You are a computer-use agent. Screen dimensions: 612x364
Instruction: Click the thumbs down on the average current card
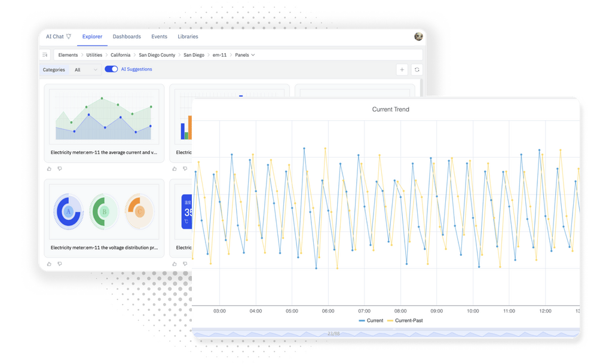60,169
